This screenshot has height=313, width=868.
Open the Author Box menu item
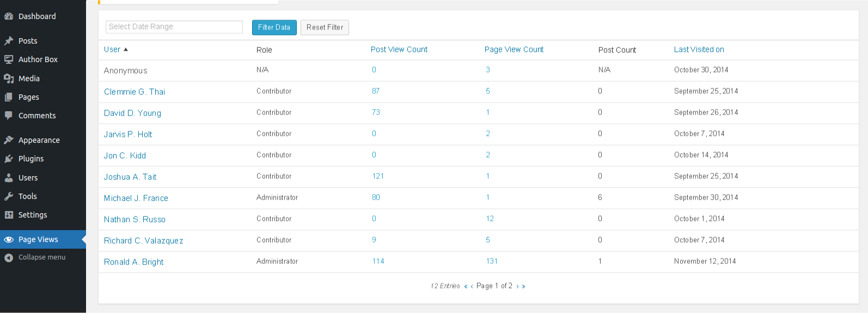(x=38, y=59)
